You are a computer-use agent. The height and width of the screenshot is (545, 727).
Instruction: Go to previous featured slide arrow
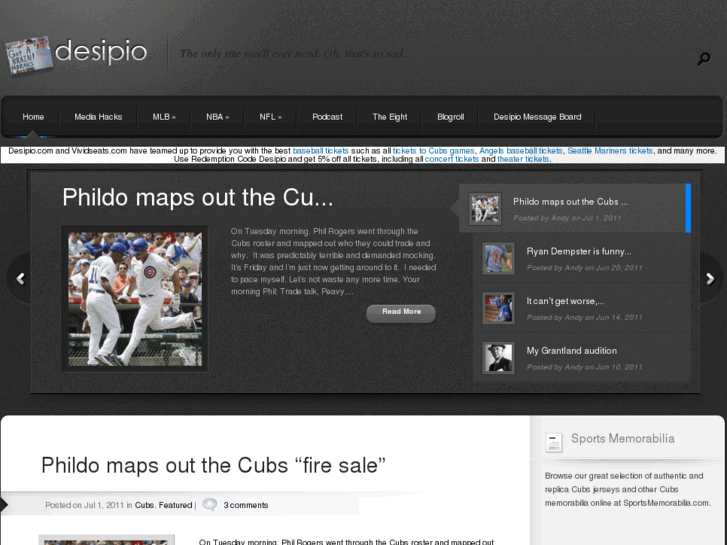click(x=20, y=279)
